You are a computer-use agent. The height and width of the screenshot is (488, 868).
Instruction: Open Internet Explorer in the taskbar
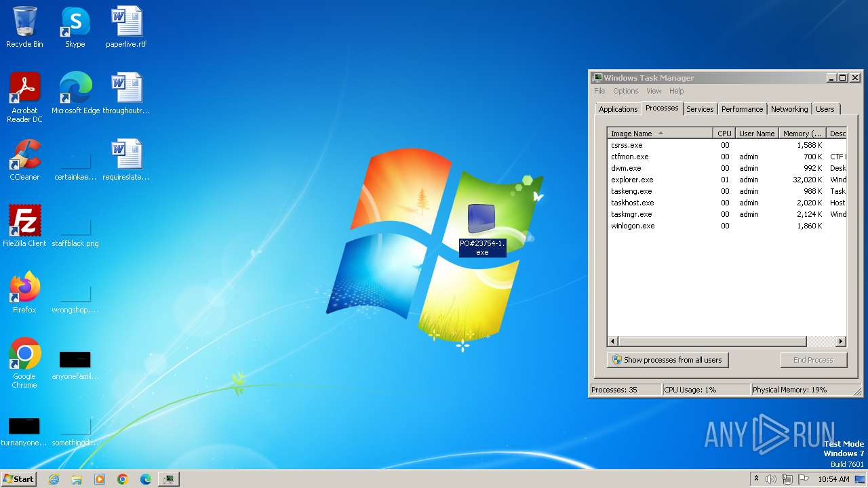pos(54,479)
